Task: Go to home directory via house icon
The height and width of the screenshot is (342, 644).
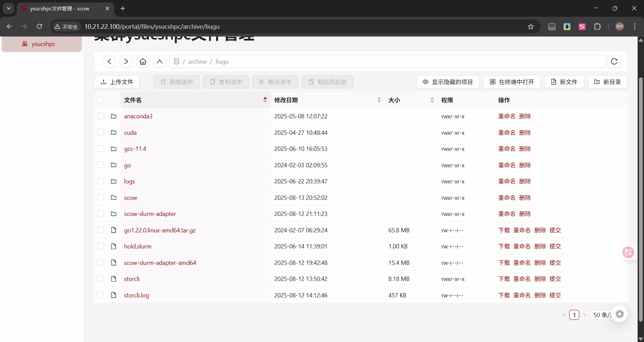Action: 143,61
